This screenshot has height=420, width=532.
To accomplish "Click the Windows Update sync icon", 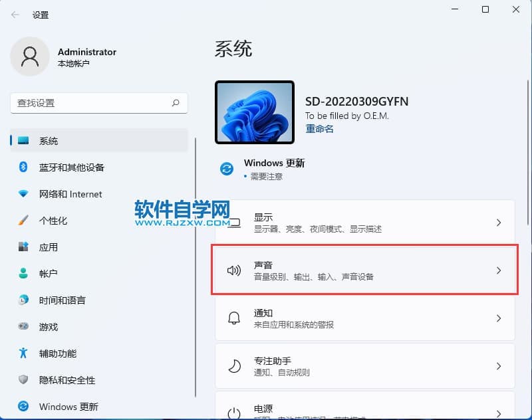I will (x=227, y=169).
